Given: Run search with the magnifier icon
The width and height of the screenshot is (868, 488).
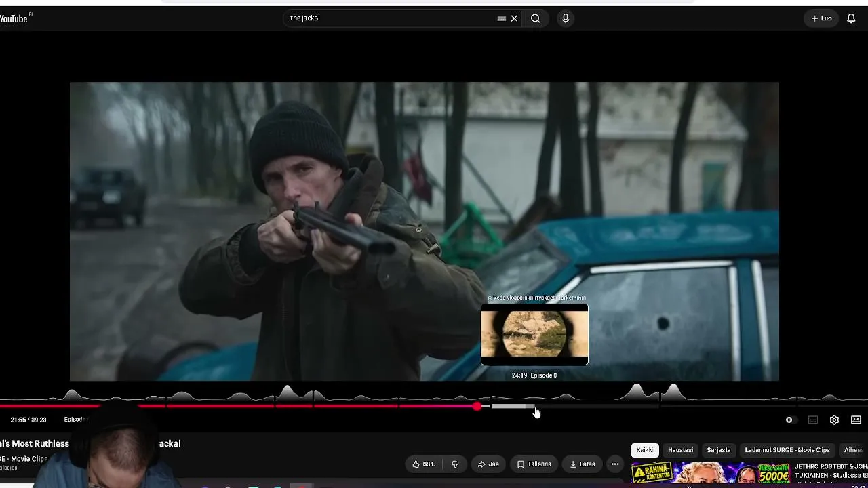Looking at the screenshot, I should (536, 18).
